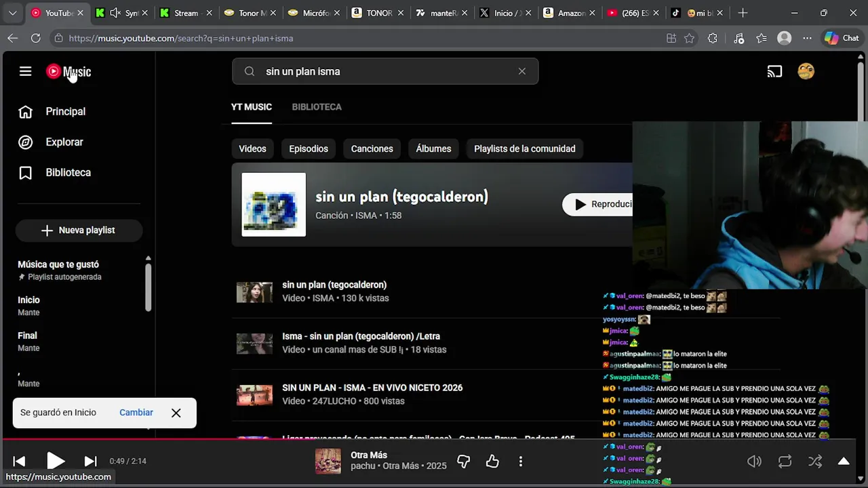Click the top result album thumbnail
Viewport: 868px width, 488px height.
(x=273, y=204)
